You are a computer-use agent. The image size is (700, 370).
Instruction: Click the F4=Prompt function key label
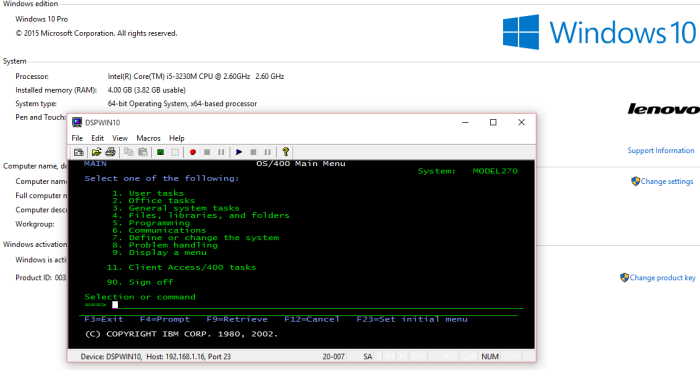click(165, 319)
